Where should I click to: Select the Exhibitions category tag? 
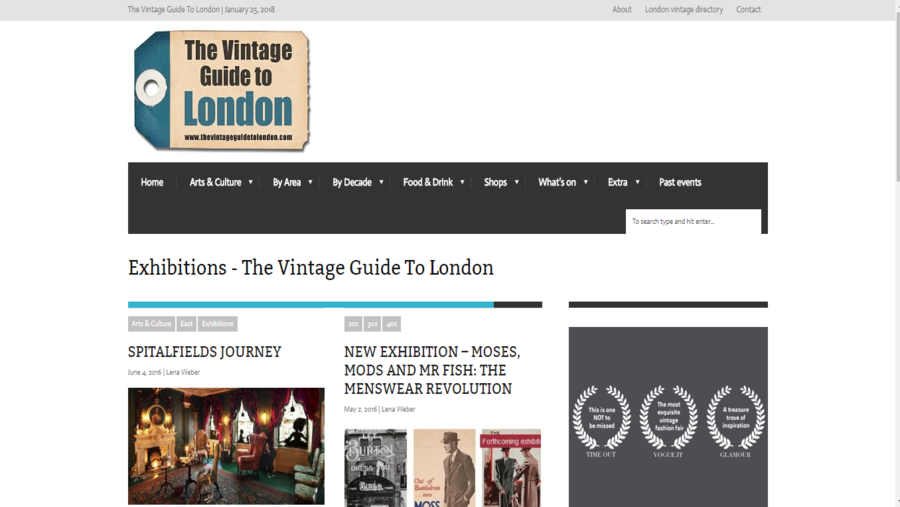tap(218, 324)
